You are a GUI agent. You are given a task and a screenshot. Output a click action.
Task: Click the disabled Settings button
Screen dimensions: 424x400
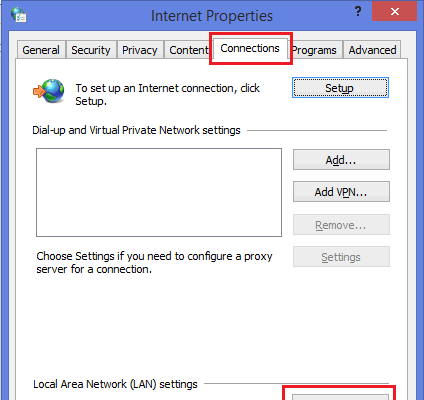click(341, 257)
